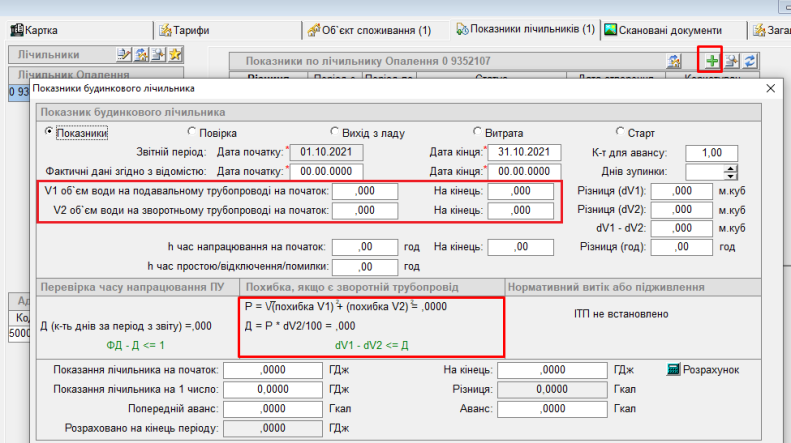Viewport: 791px width, 443px height.
Task: Click the К-т для авансу input field
Action: [710, 152]
